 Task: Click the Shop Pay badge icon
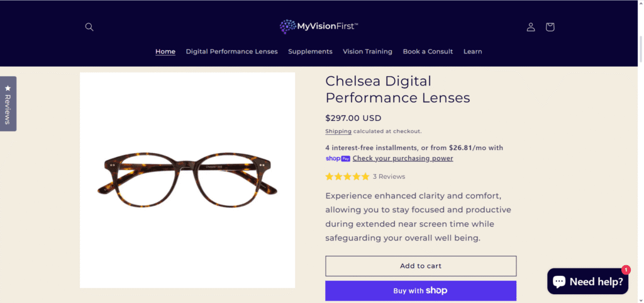338,159
